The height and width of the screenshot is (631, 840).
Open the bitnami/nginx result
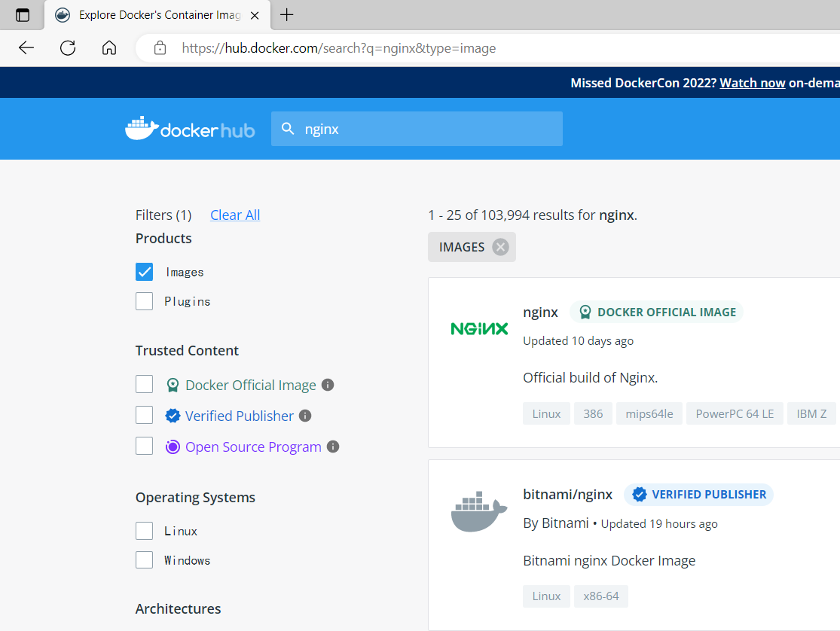point(568,495)
